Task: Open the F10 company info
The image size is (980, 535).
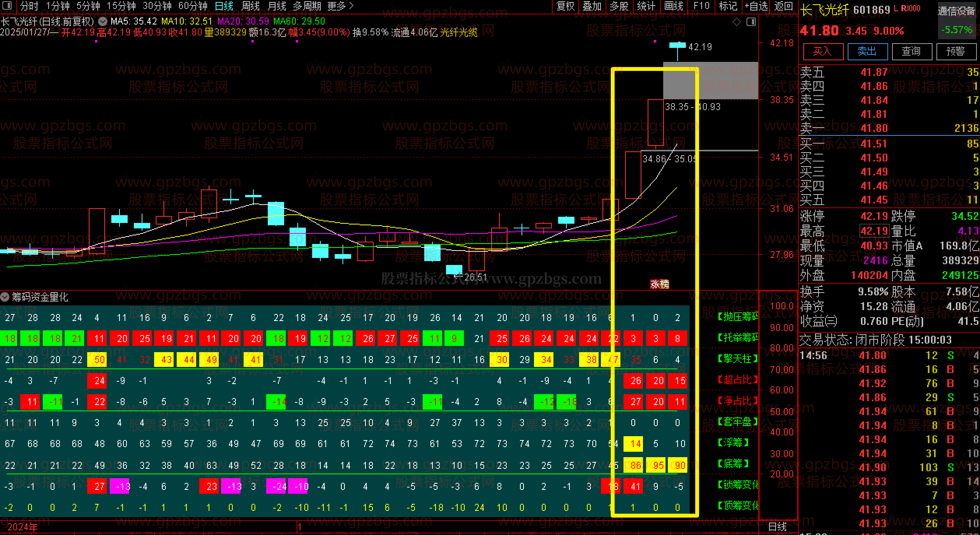Action: (701, 6)
